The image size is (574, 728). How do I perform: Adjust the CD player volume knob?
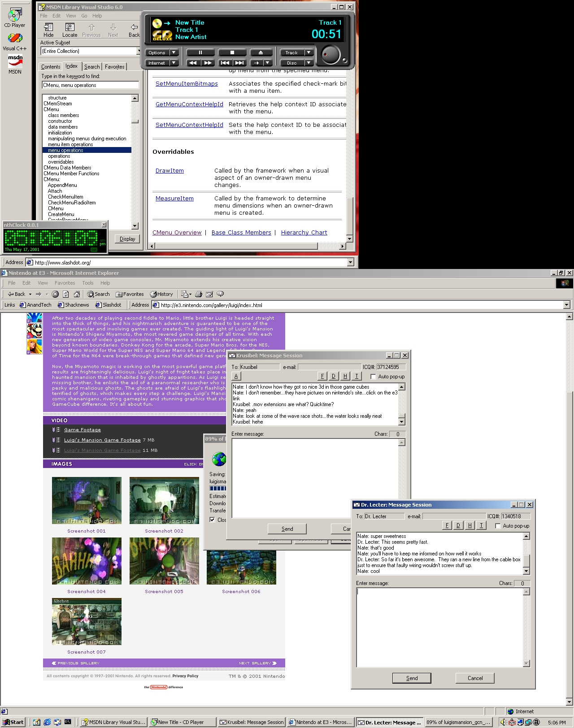332,55
